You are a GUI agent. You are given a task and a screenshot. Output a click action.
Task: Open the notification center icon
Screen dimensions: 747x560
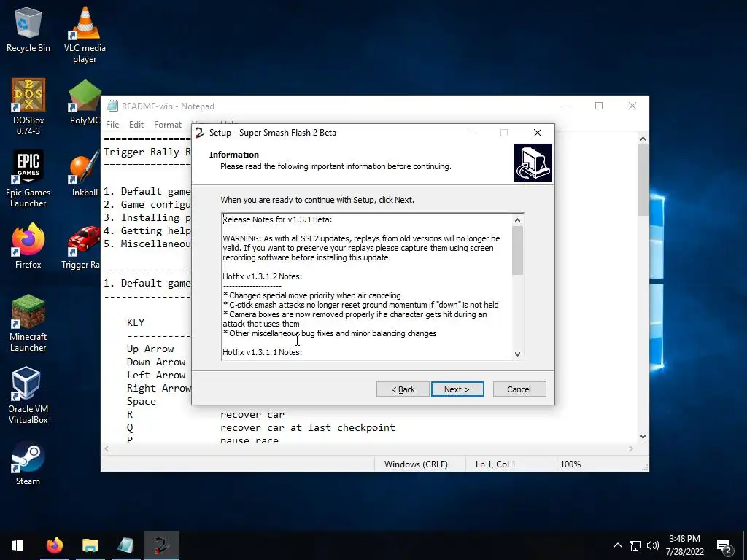[x=724, y=546]
